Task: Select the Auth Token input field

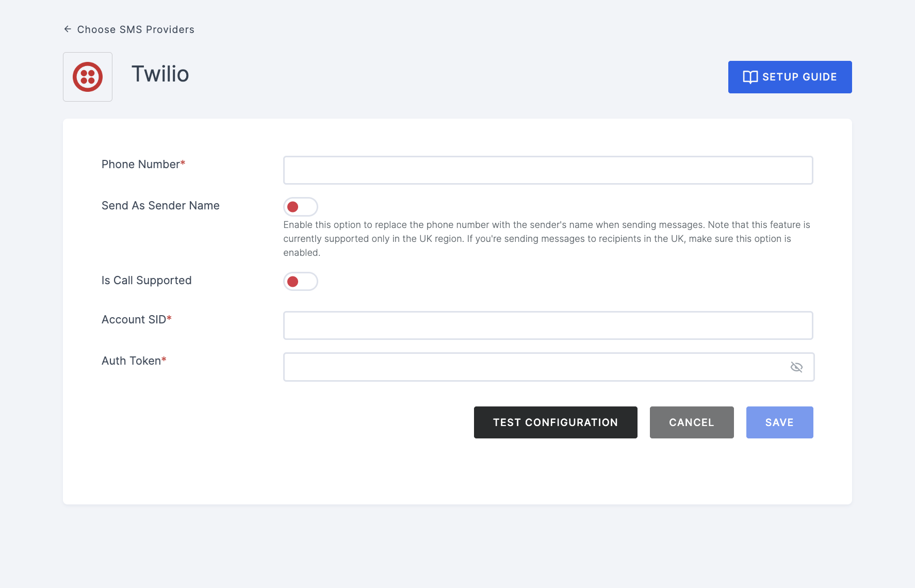Action: tap(549, 367)
